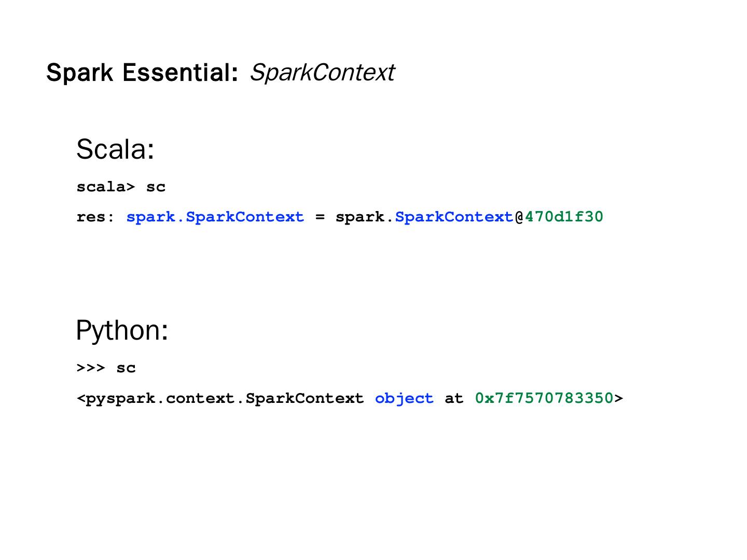Select italic "SparkContext" in the slide title
This screenshot has width=747, height=560.
322,73
